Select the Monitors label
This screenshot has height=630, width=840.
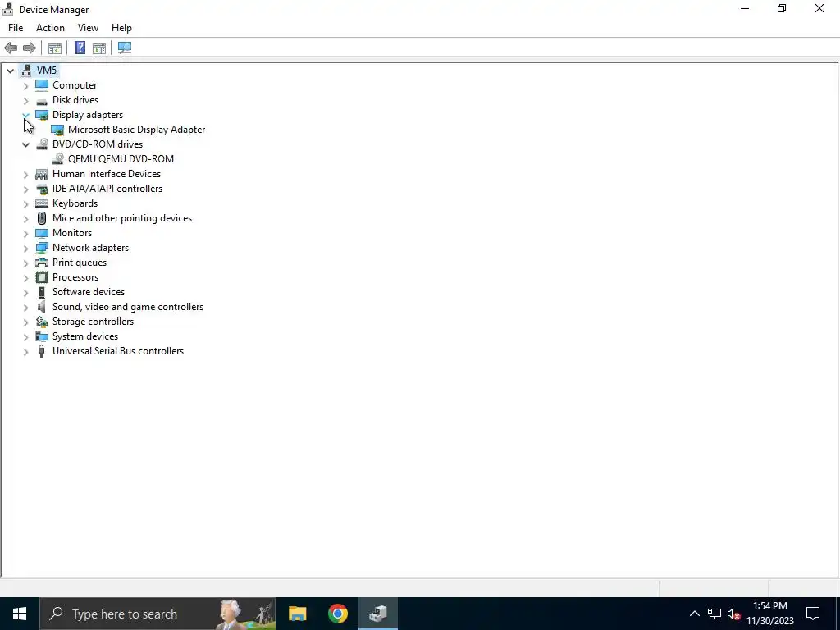72,233
